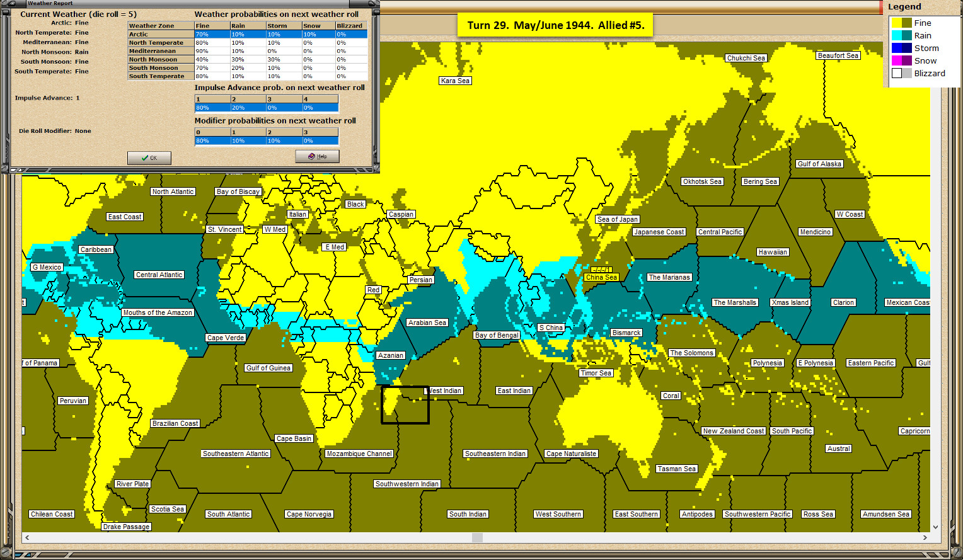Select the Central Atlantic label

click(159, 275)
